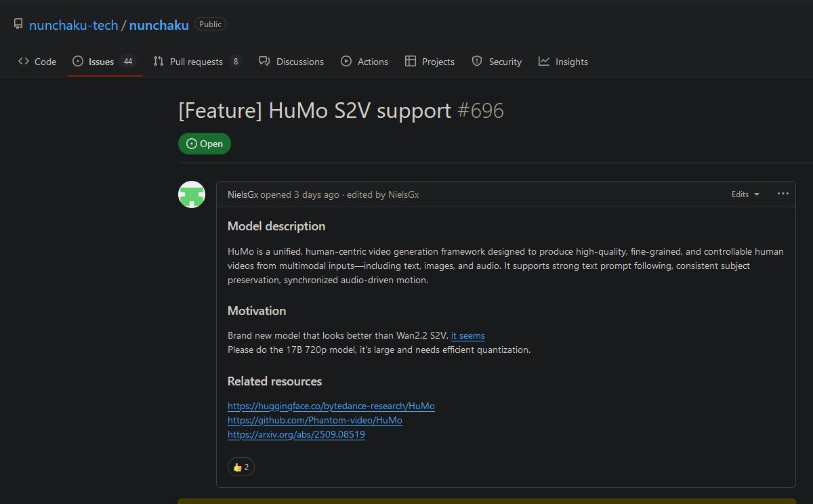Open the nunchaku repository name link

point(159,25)
